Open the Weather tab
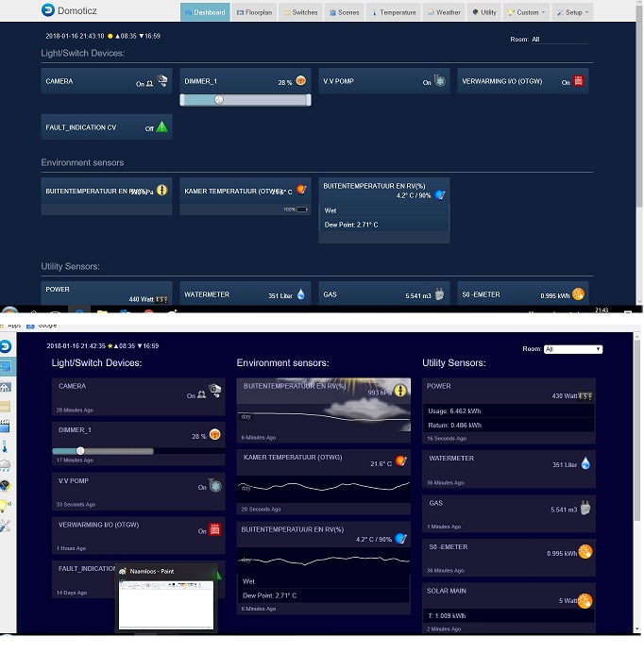644x653 pixels. coord(444,12)
